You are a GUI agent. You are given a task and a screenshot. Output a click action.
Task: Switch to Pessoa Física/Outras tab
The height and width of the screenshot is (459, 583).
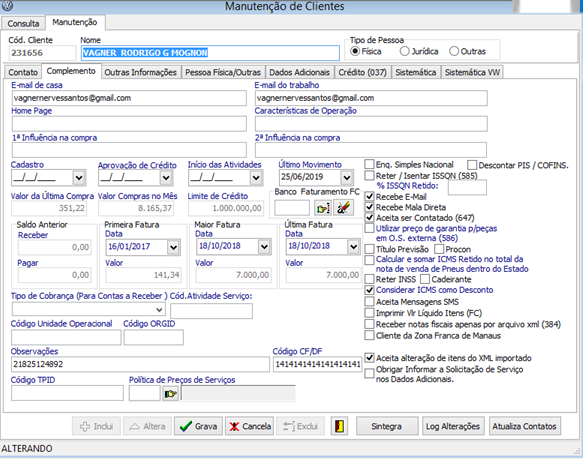(x=223, y=72)
